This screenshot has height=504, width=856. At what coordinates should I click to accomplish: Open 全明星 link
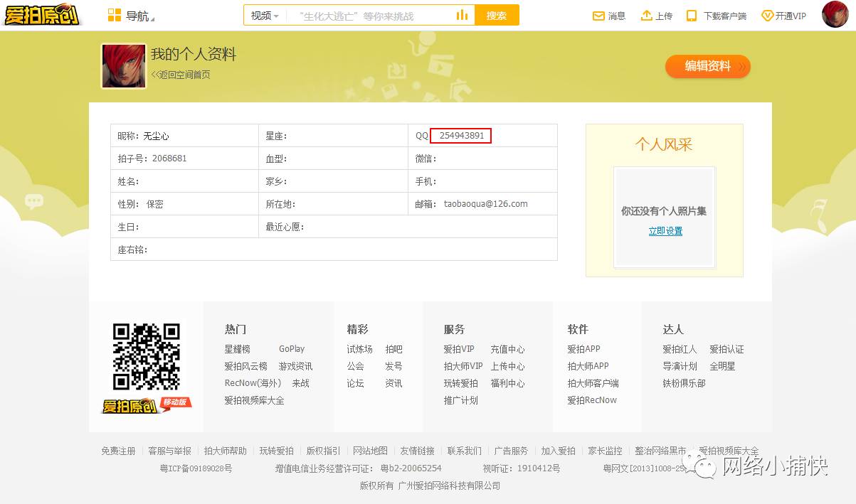click(x=722, y=366)
